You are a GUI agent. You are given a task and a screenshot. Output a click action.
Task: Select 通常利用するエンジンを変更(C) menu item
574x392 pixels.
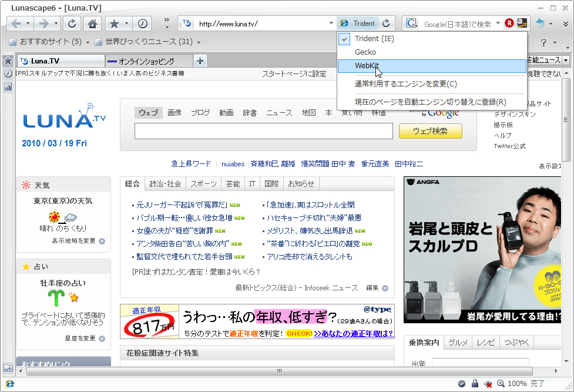click(x=432, y=84)
